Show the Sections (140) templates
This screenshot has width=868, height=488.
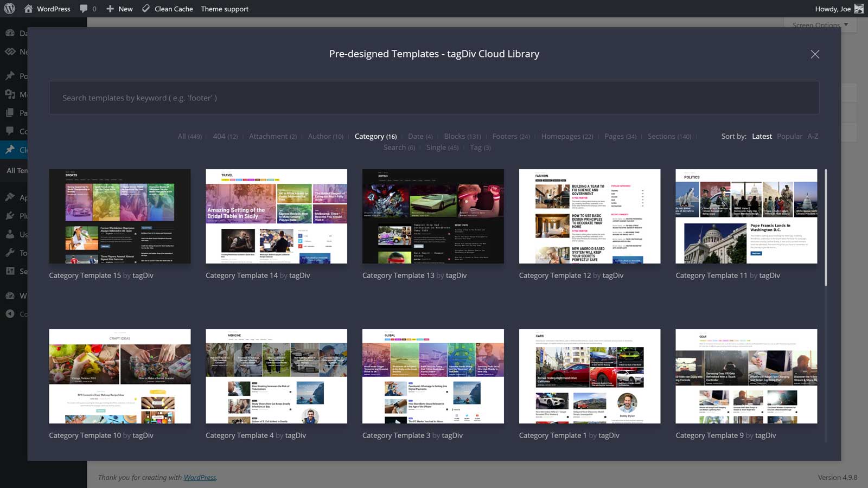coord(669,136)
